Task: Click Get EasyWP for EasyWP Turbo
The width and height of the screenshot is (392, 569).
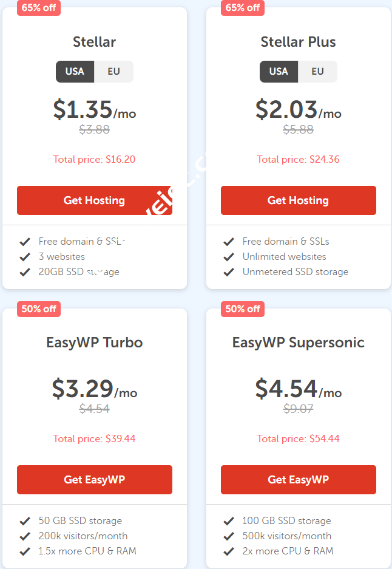Action: pos(95,480)
